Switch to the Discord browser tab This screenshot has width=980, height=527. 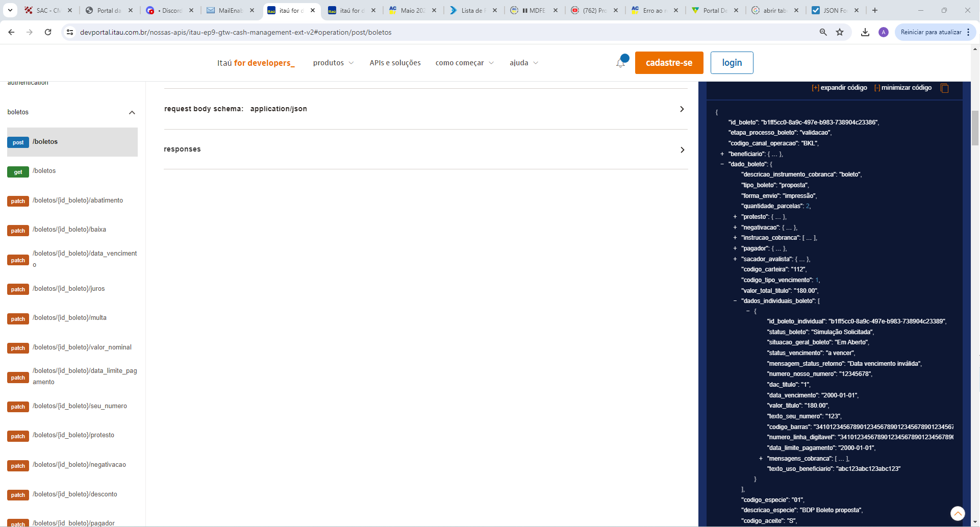point(170,10)
